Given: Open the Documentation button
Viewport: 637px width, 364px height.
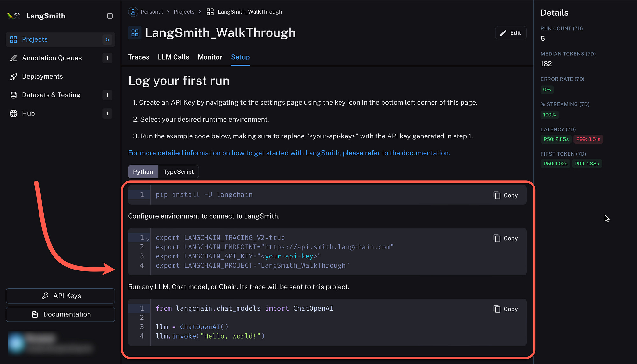Looking at the screenshot, I should point(60,314).
